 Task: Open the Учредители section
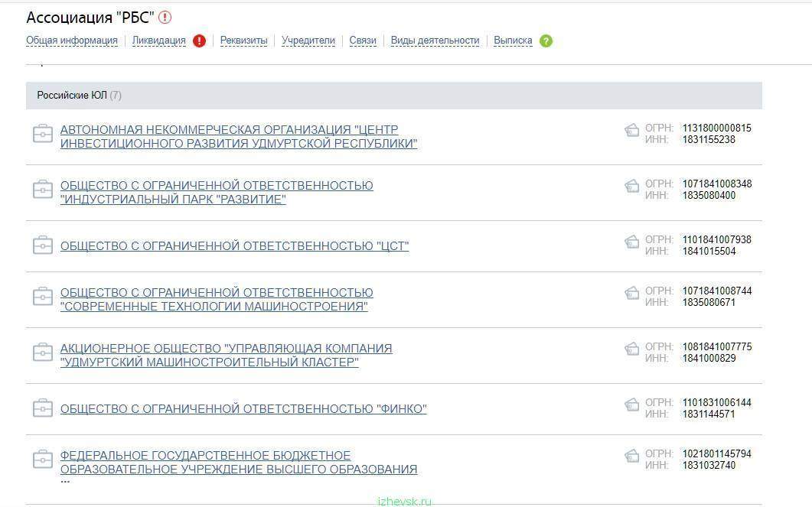coord(308,41)
